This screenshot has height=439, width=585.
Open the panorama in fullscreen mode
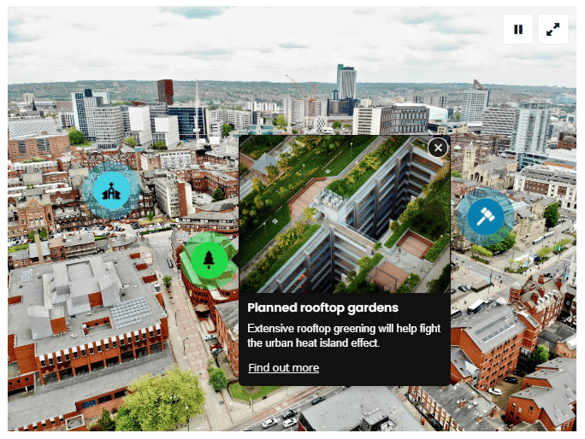553,29
